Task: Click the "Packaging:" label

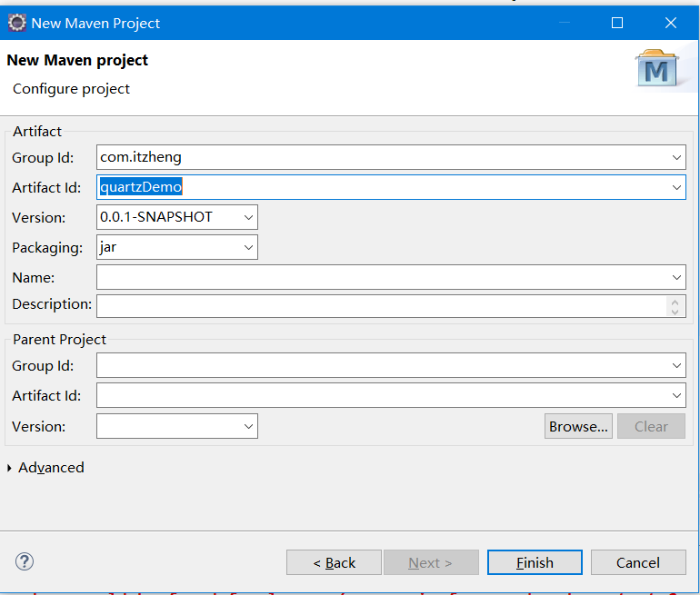Action: [x=47, y=248]
